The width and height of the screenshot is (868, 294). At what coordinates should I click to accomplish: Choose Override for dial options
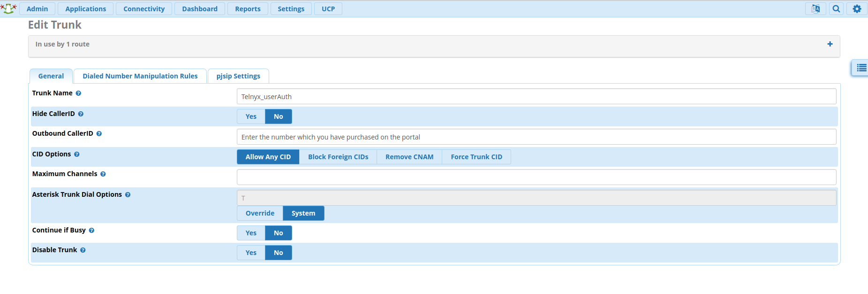coord(260,213)
